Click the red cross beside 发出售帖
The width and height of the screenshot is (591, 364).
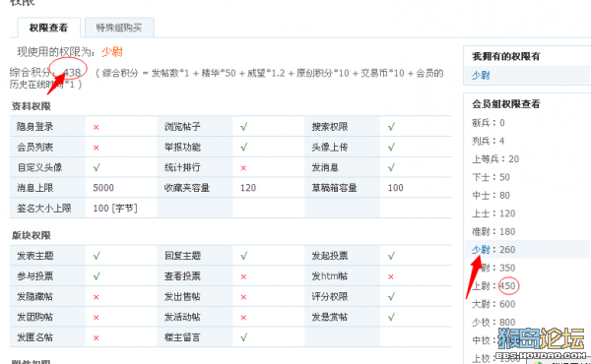click(x=243, y=297)
